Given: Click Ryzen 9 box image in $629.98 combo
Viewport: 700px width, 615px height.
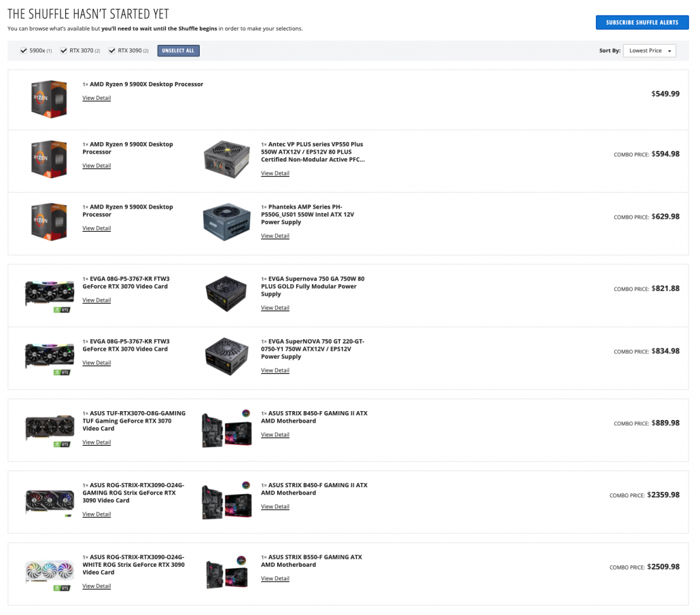Looking at the screenshot, I should tap(49, 222).
